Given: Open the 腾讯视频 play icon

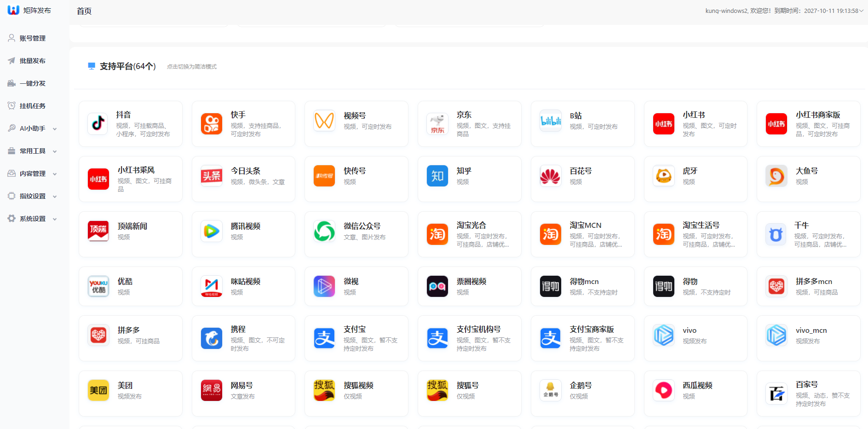Looking at the screenshot, I should click(211, 231).
